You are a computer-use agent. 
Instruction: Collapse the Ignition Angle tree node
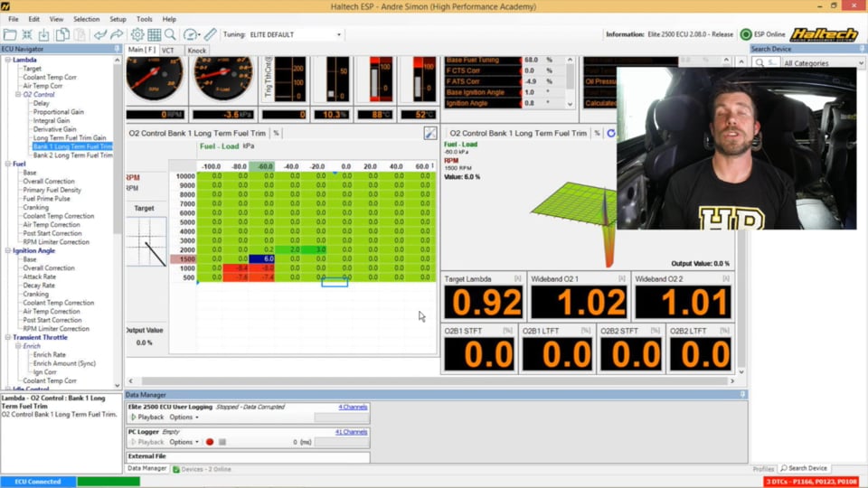click(8, 250)
